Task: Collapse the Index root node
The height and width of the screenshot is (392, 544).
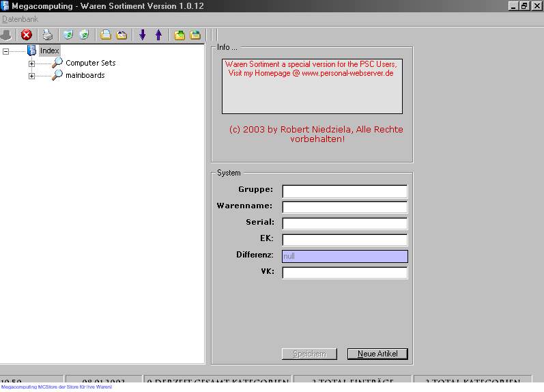Action: pos(6,51)
